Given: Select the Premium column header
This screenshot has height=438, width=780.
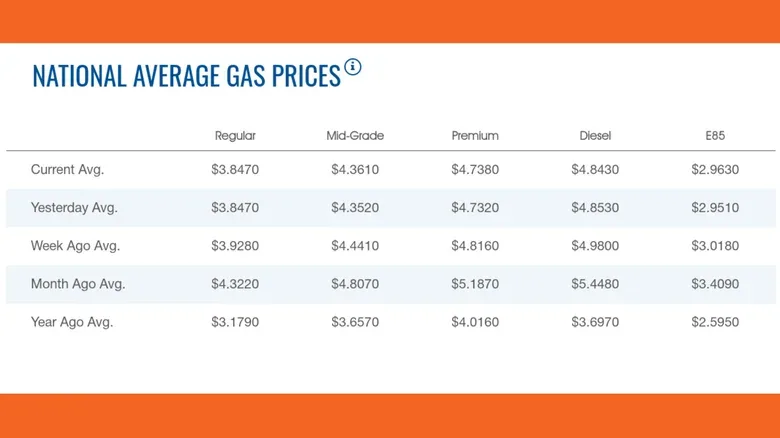Looking at the screenshot, I should click(475, 136).
